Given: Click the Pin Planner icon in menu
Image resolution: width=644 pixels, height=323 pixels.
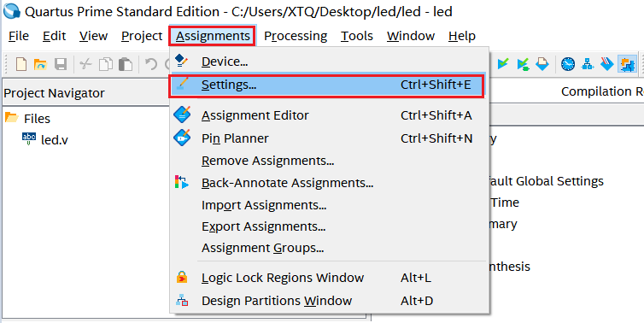Looking at the screenshot, I should pyautogui.click(x=182, y=138).
